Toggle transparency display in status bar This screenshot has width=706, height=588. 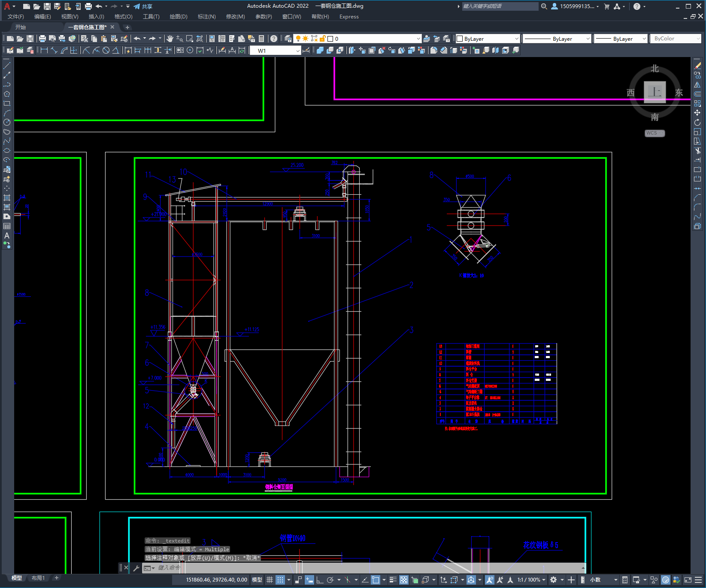point(404,580)
